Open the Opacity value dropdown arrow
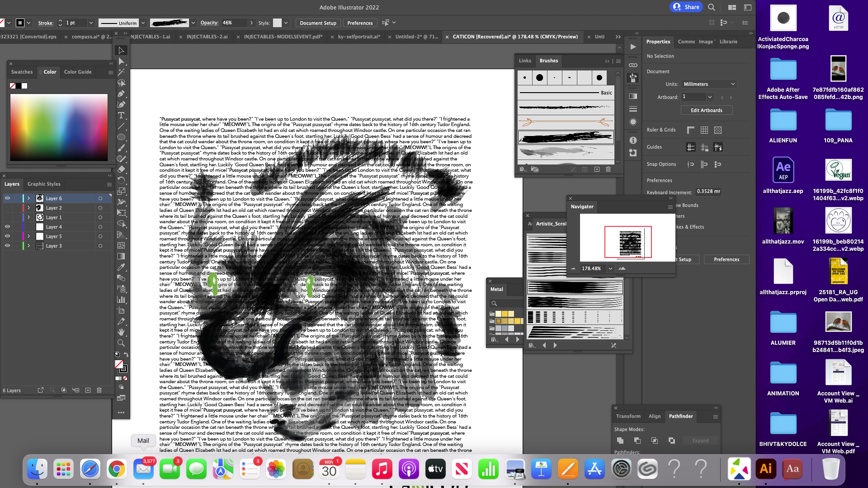868x488 pixels. point(251,23)
